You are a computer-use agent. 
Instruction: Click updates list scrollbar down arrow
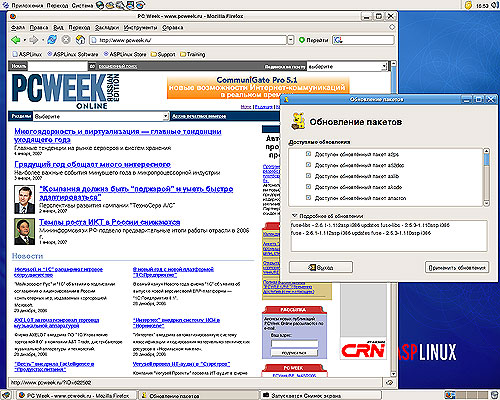coord(486,203)
